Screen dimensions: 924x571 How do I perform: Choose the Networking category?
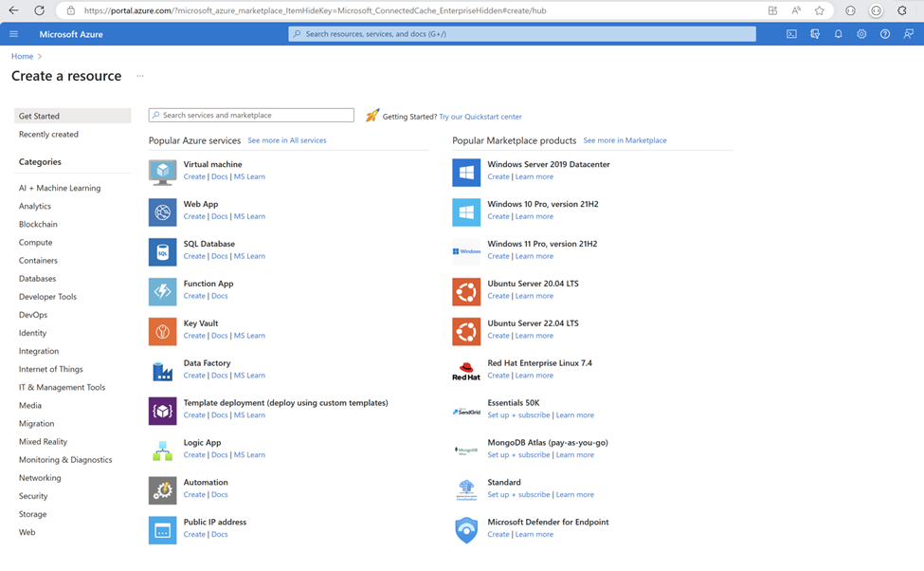(x=40, y=478)
